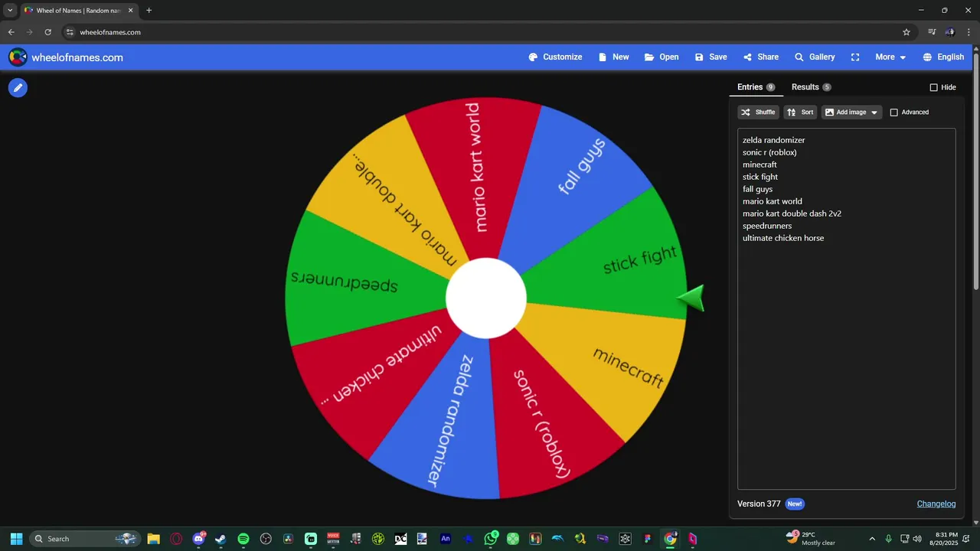Enter fullscreen mode via the fullscreen icon
Image resolution: width=980 pixels, height=551 pixels.
click(855, 57)
